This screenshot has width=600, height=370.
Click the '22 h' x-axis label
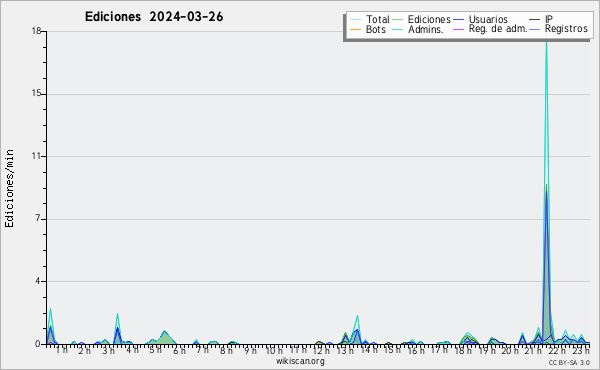click(557, 350)
